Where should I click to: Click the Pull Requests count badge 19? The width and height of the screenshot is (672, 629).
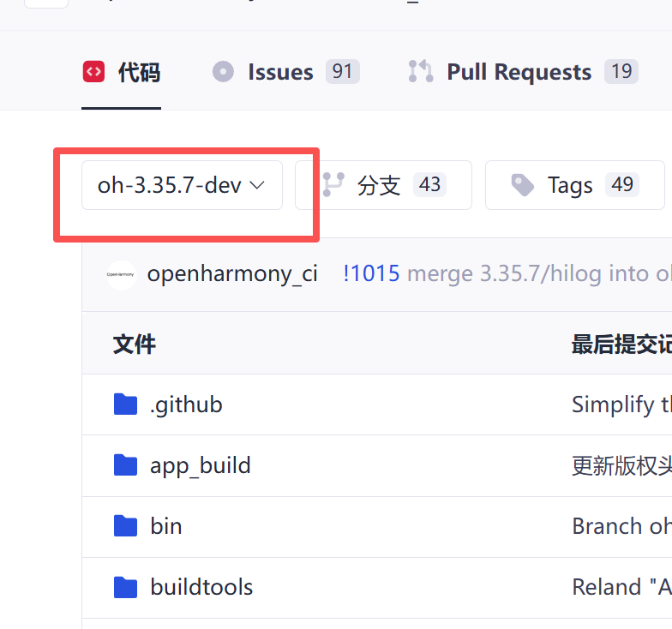621,72
